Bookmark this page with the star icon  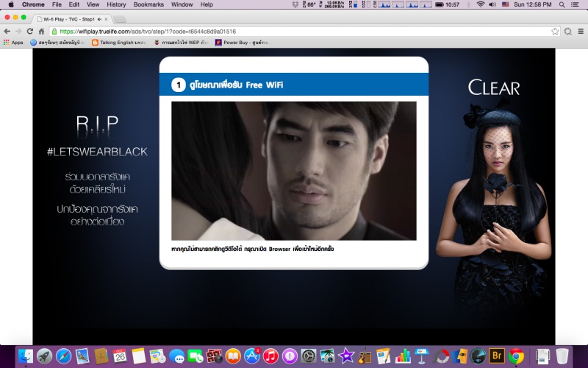[x=555, y=32]
